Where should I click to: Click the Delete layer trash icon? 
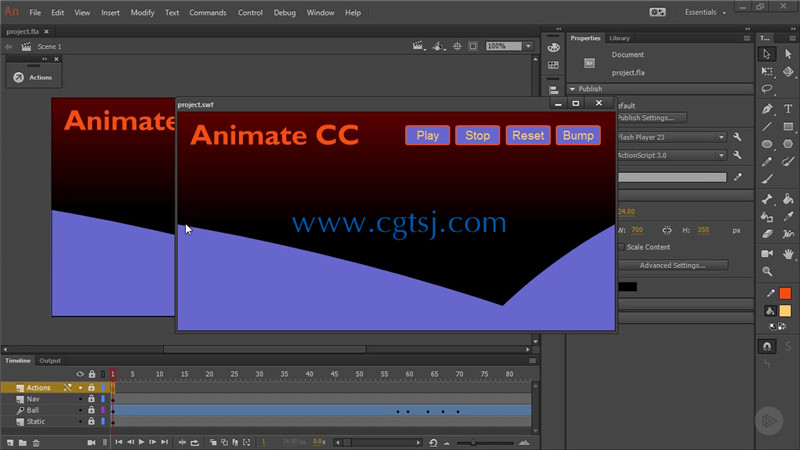[36, 442]
